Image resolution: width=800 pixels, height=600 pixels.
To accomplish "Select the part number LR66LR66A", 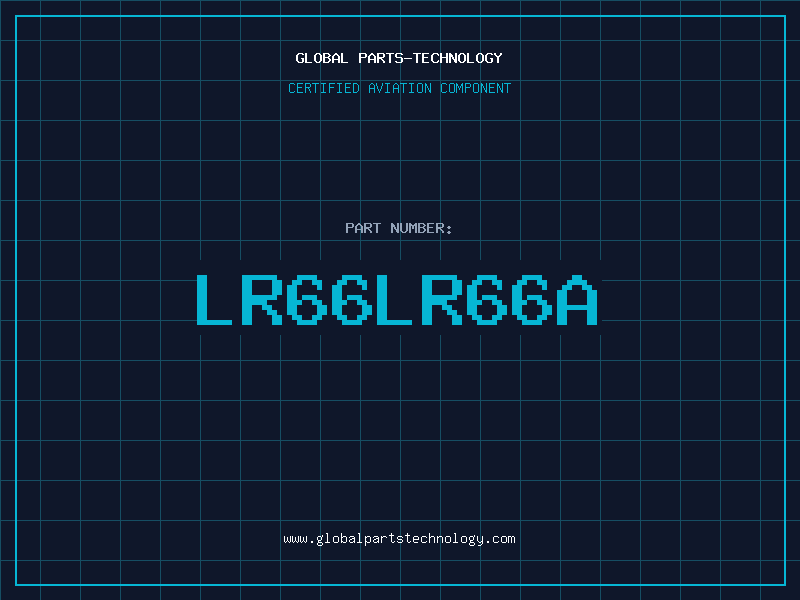I will pyautogui.click(x=397, y=299).
